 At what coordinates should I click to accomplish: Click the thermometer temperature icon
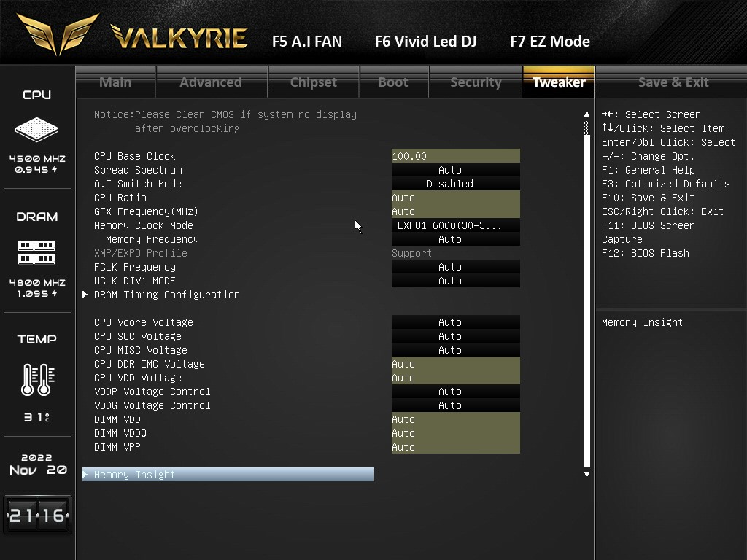[38, 379]
